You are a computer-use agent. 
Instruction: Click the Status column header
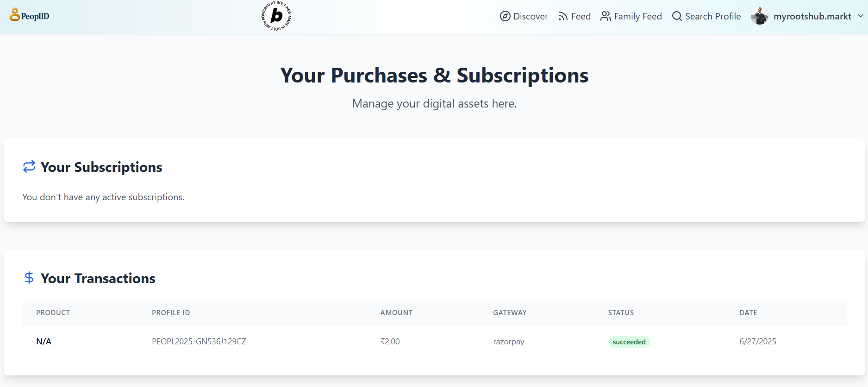coord(621,313)
